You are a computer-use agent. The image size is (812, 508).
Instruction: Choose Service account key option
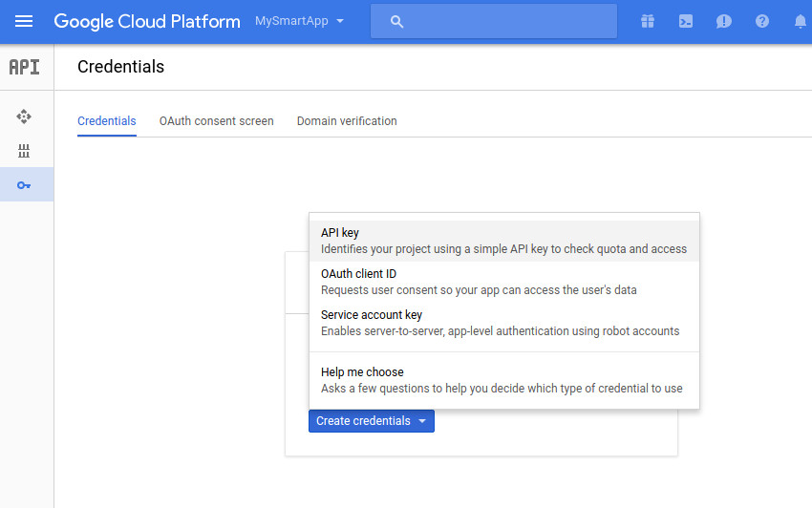503,323
